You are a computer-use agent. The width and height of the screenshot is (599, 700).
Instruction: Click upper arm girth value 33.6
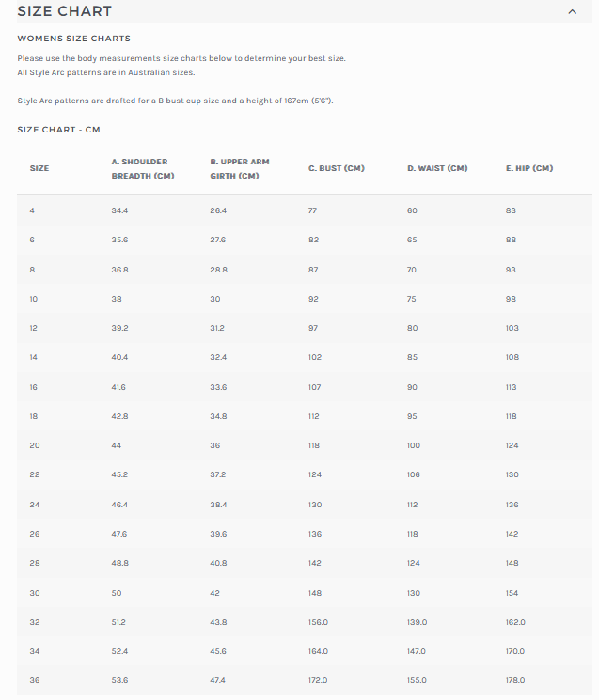click(218, 386)
